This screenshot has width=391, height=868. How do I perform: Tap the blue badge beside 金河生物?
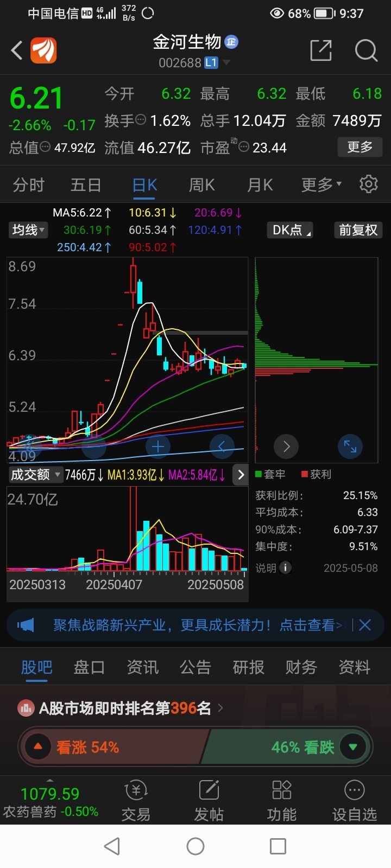[x=232, y=42]
